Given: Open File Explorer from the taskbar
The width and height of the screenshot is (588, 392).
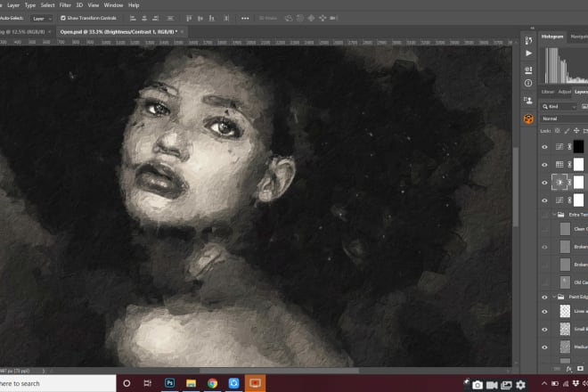Looking at the screenshot, I should (191, 383).
